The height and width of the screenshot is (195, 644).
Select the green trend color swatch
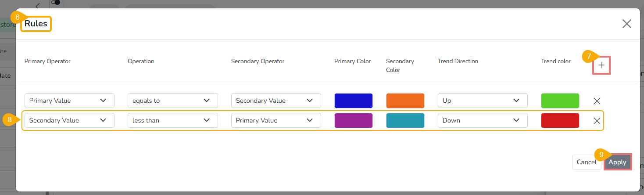[x=560, y=101]
